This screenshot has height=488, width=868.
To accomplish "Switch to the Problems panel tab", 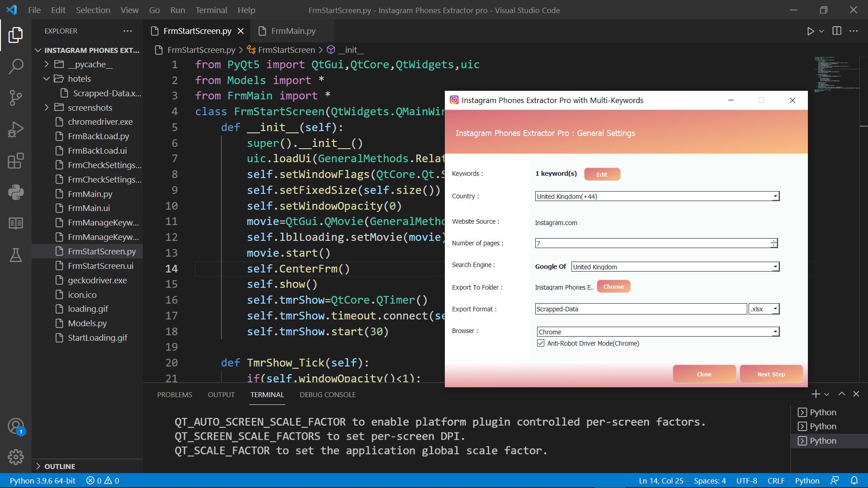I will pos(175,394).
